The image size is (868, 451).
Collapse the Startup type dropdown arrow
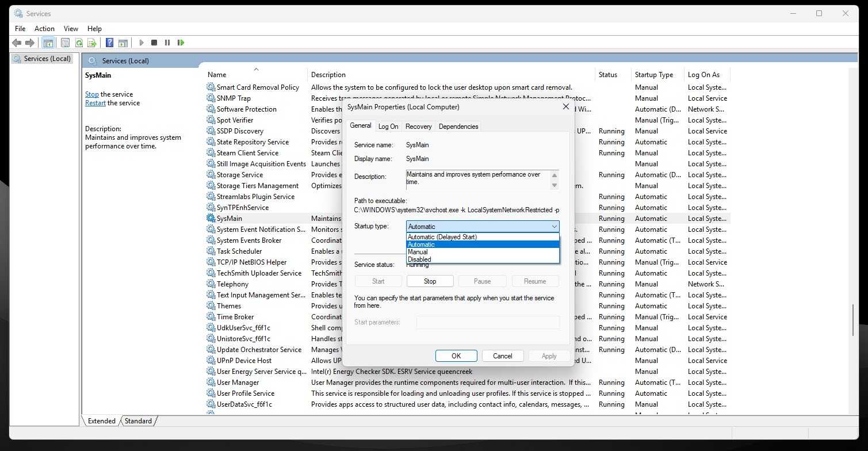click(x=554, y=226)
